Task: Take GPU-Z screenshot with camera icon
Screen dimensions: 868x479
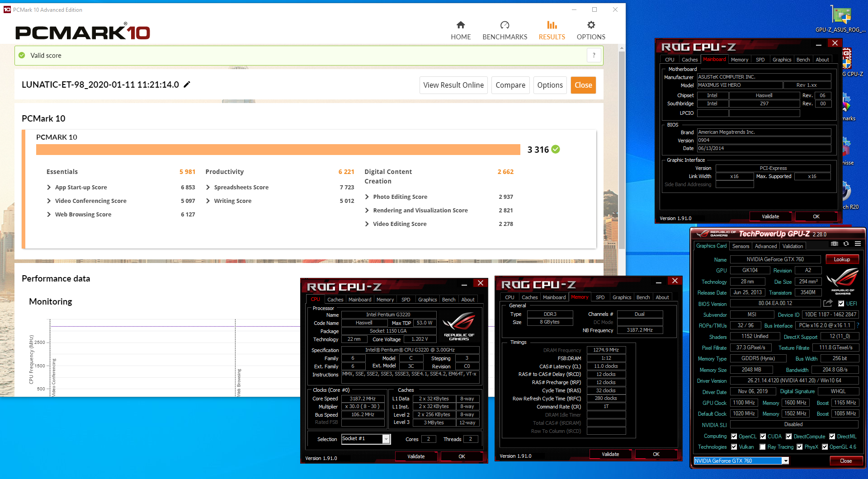Action: [835, 244]
